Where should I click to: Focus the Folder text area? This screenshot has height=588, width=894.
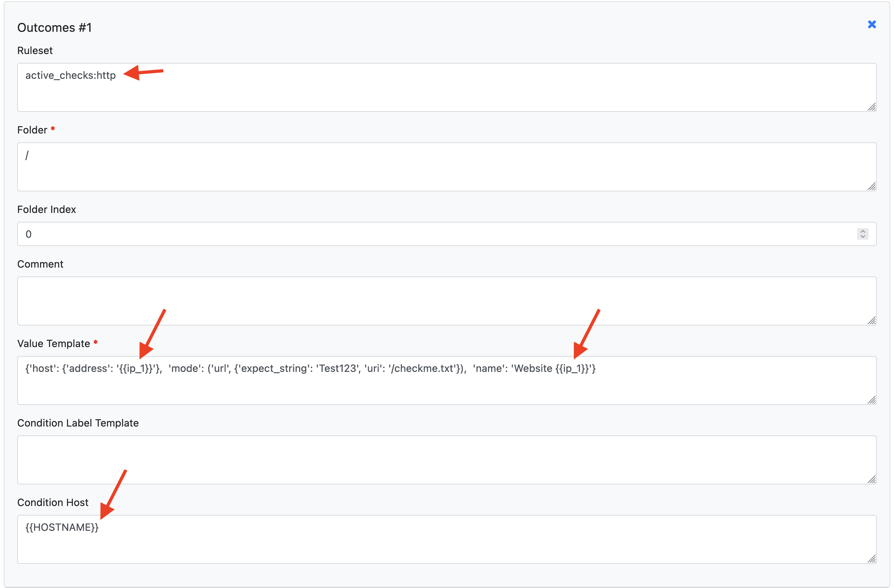click(446, 167)
